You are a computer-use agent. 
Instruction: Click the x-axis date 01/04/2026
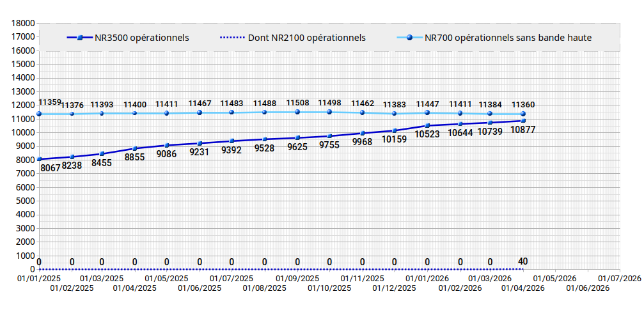522,288
